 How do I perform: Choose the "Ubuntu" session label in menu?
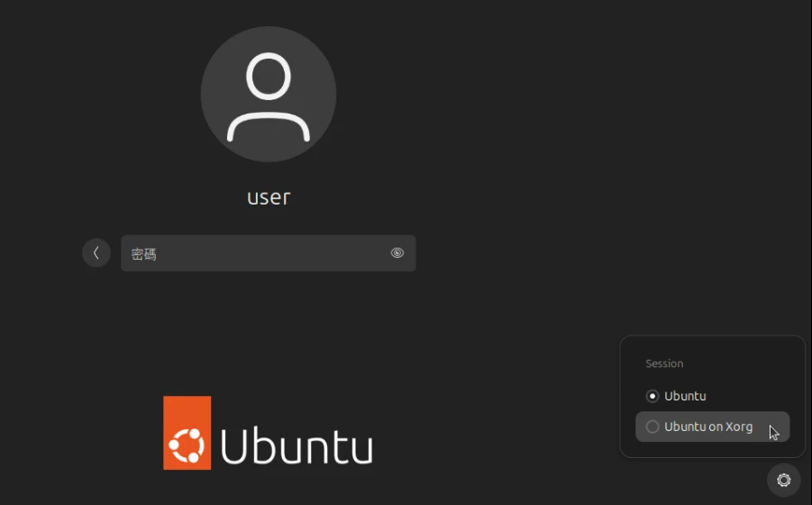(x=685, y=396)
